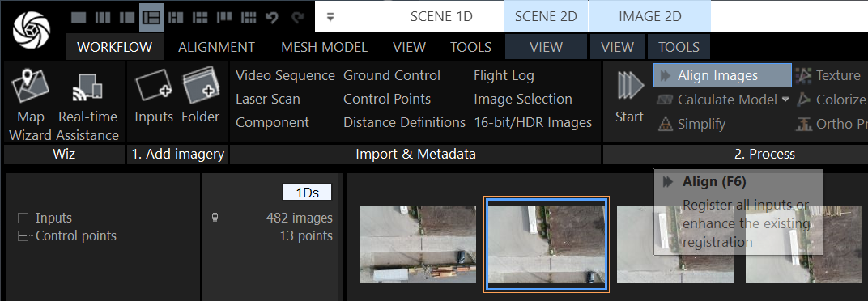The width and height of the screenshot is (868, 301).
Task: Undo the last action with the undo arrow
Action: [x=272, y=18]
